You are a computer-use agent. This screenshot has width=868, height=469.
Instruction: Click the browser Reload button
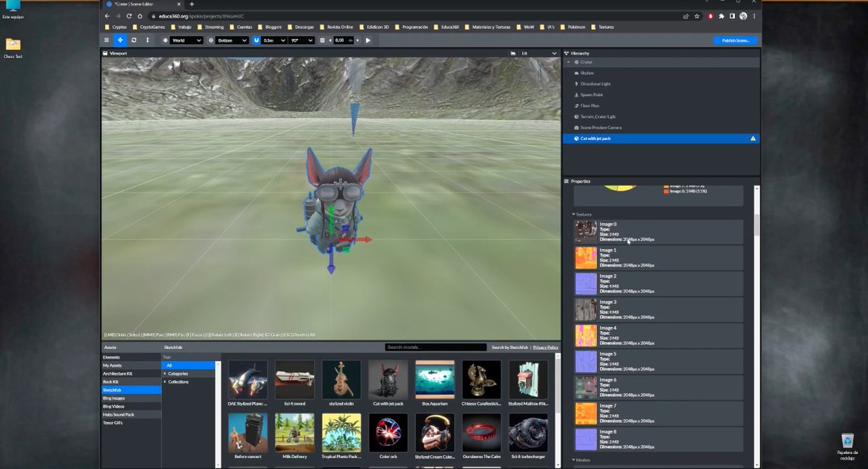129,16
